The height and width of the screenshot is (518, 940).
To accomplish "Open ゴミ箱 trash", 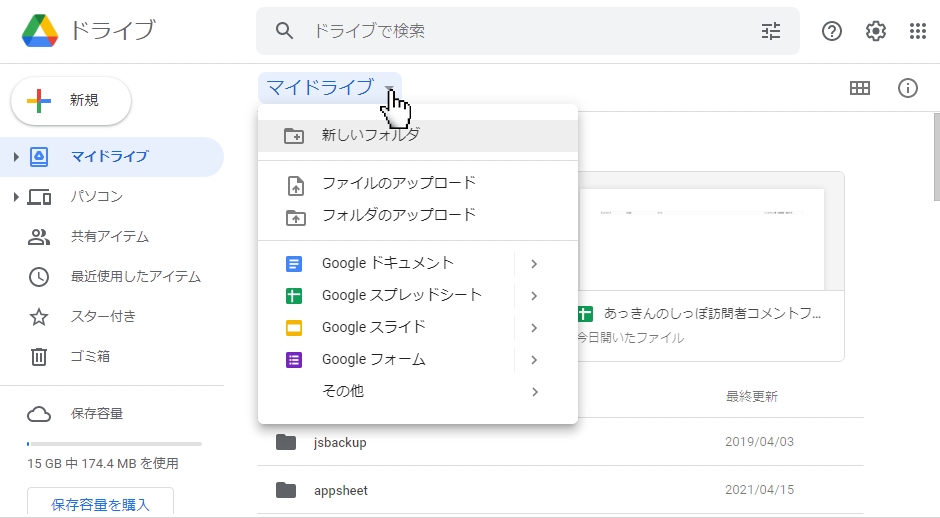I will click(112, 357).
